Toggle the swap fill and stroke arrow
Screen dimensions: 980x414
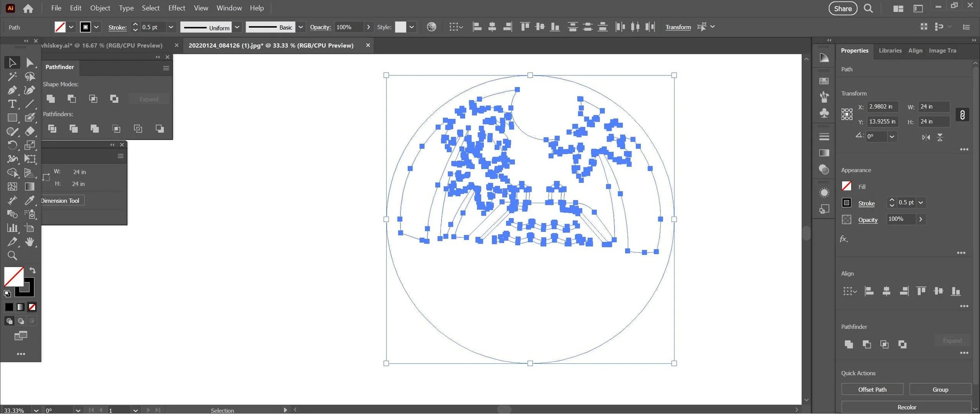coord(33,270)
